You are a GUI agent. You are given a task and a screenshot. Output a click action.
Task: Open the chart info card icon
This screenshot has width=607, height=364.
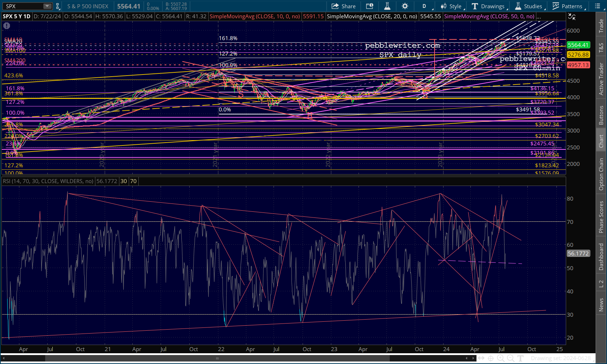(369, 6)
